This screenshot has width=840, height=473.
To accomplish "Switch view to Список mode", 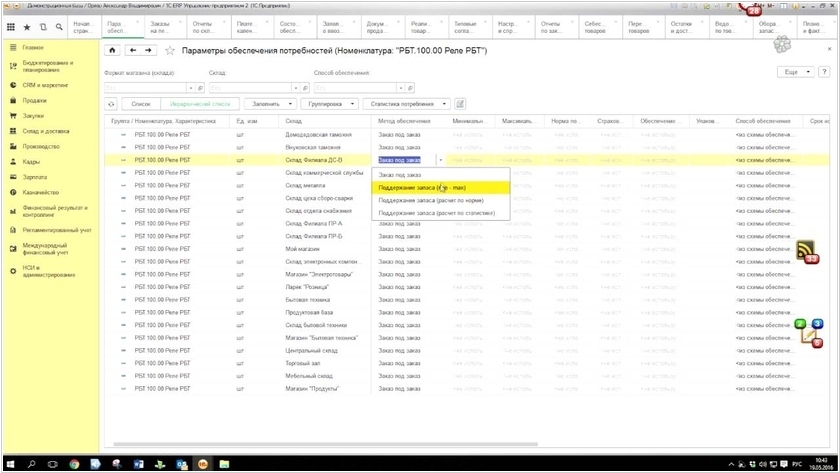I will 141,103.
